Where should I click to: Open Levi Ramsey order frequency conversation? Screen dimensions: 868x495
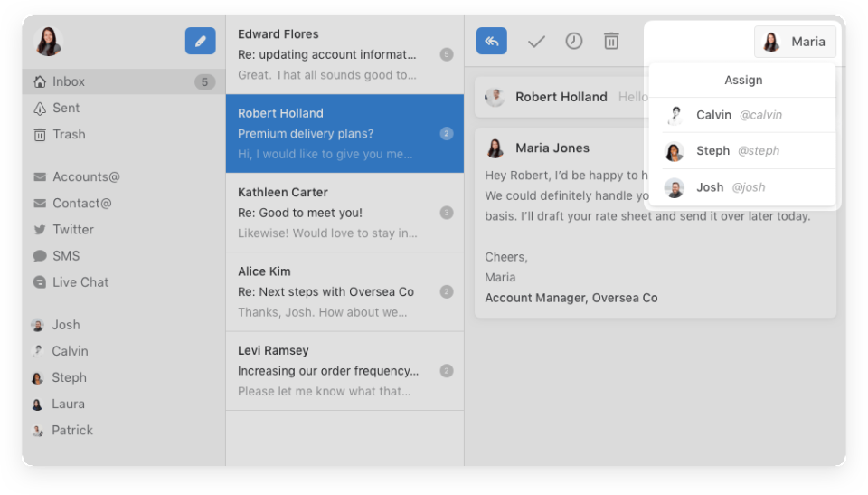[x=344, y=371]
